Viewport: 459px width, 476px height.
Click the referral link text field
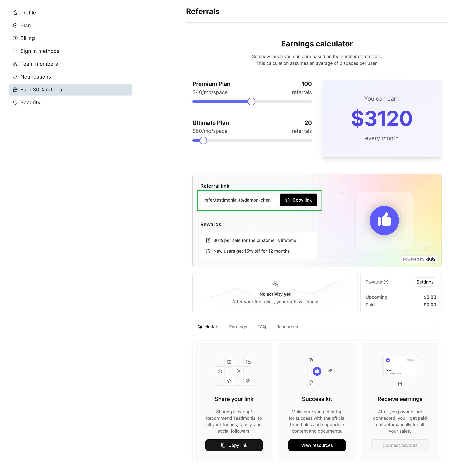pos(238,200)
